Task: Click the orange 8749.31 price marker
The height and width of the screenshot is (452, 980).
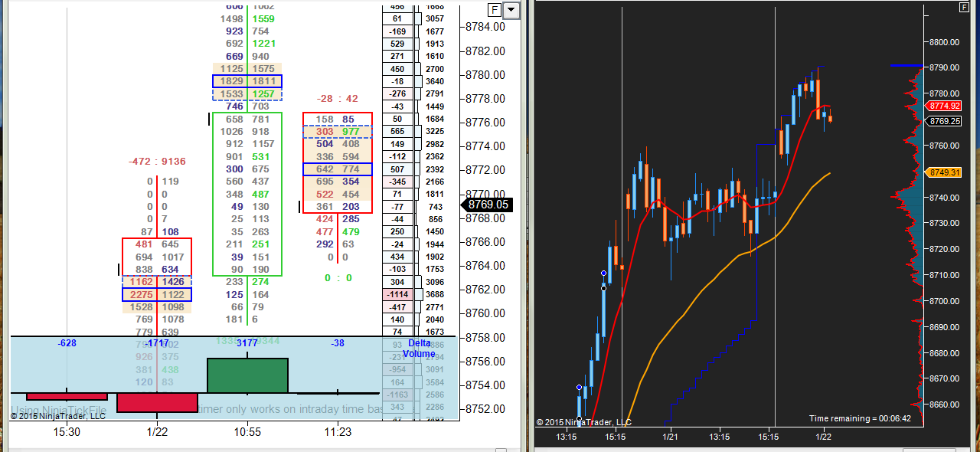Action: (944, 172)
